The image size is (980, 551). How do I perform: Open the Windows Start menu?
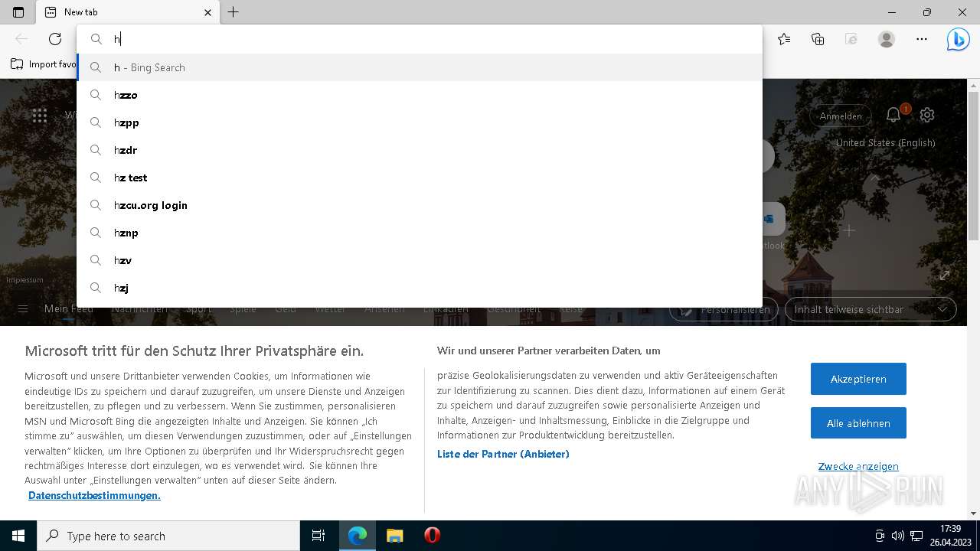[18, 536]
